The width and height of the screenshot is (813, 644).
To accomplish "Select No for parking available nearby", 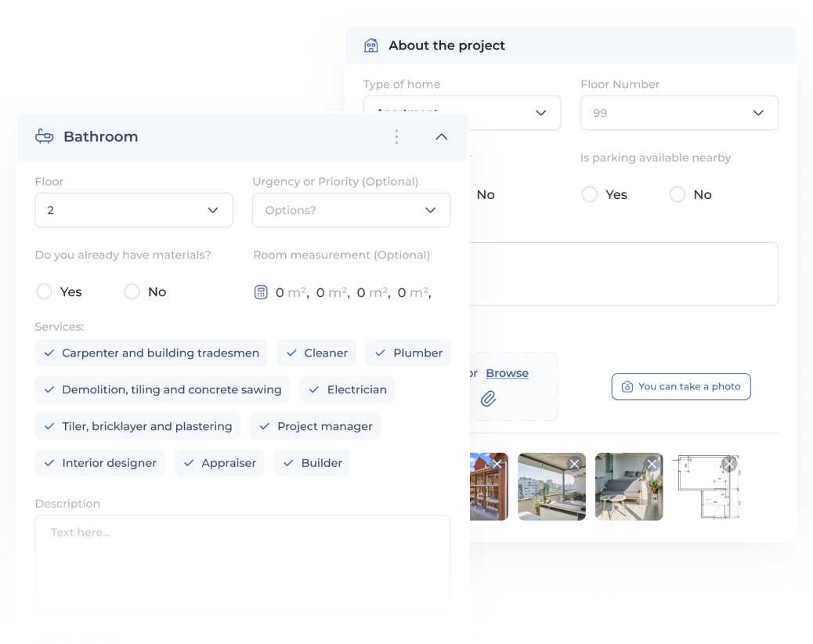I will pos(677,194).
